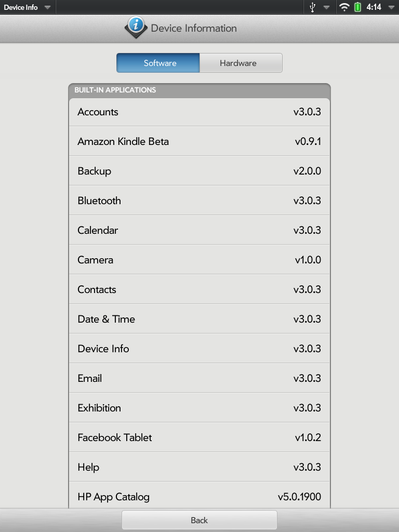Open the Device Info menu label
The image size is (399, 532).
[21, 7]
